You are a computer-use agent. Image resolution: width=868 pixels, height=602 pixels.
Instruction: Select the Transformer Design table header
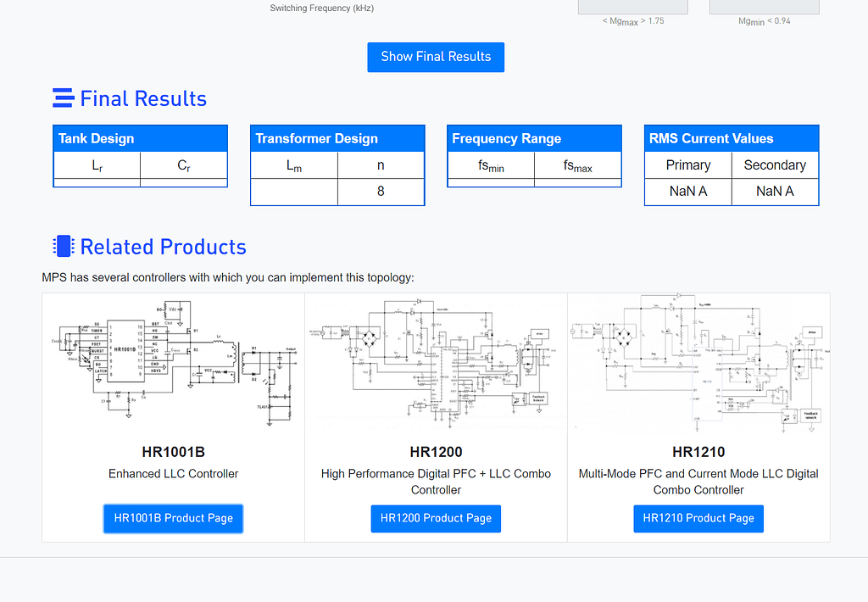[337, 139]
